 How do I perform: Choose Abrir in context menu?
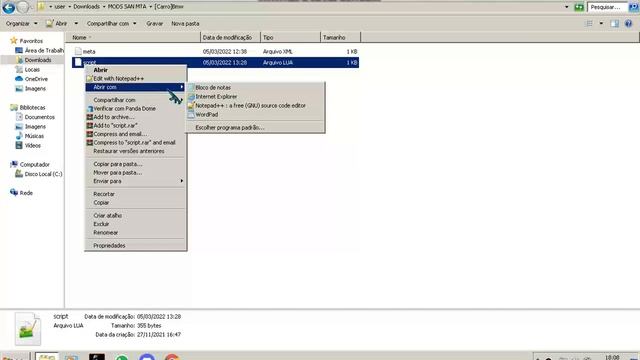pos(100,70)
